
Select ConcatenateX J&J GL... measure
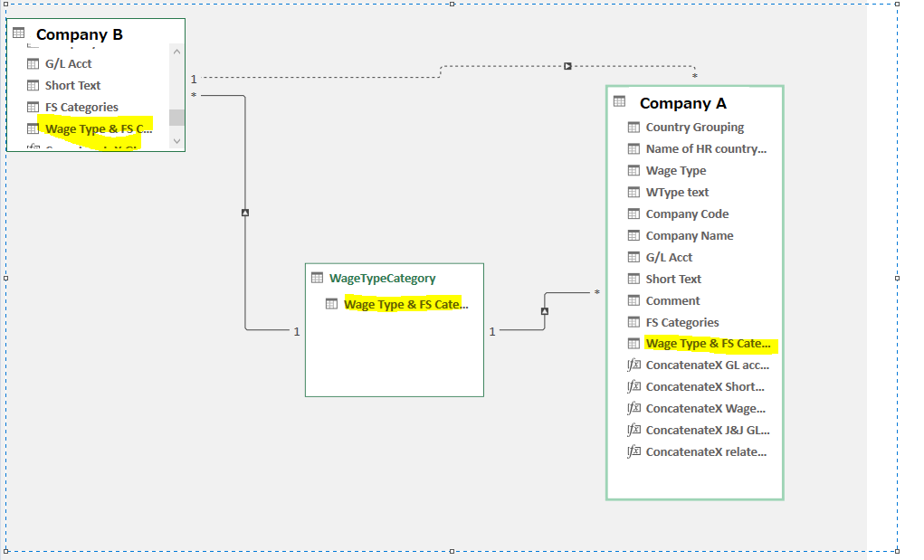[708, 431]
